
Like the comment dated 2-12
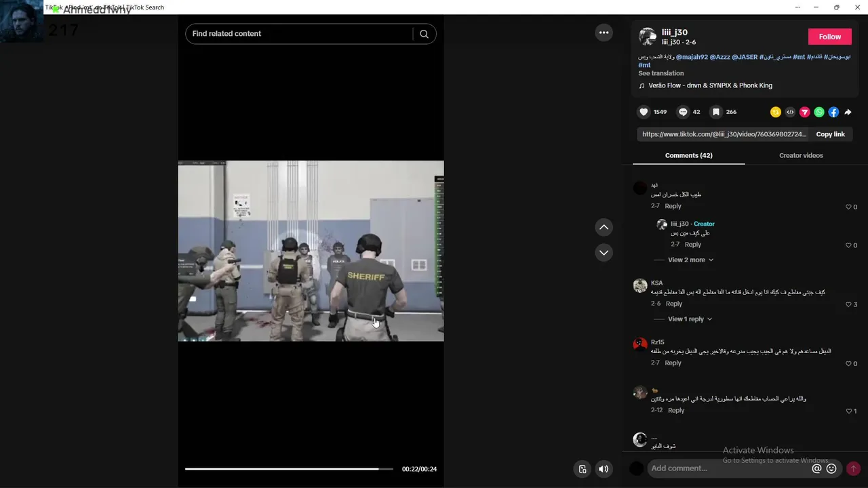[x=848, y=411]
